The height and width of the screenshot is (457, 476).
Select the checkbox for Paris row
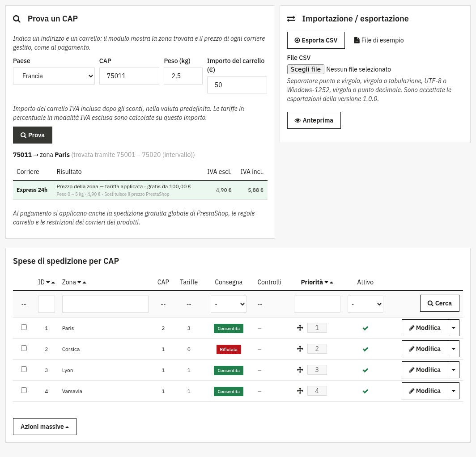[x=24, y=327]
